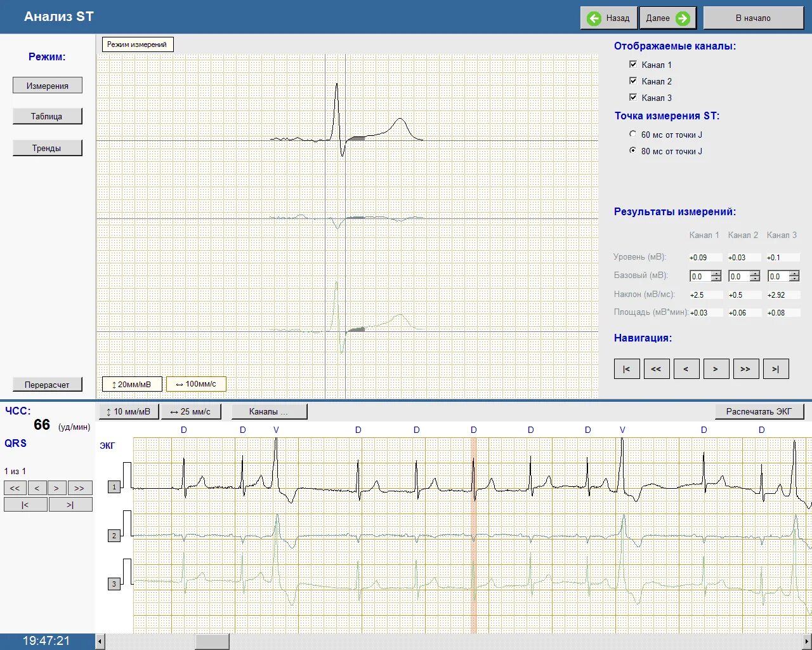This screenshot has height=650, width=812.
Task: Click QRS >> fast forward button
Action: coord(79,488)
